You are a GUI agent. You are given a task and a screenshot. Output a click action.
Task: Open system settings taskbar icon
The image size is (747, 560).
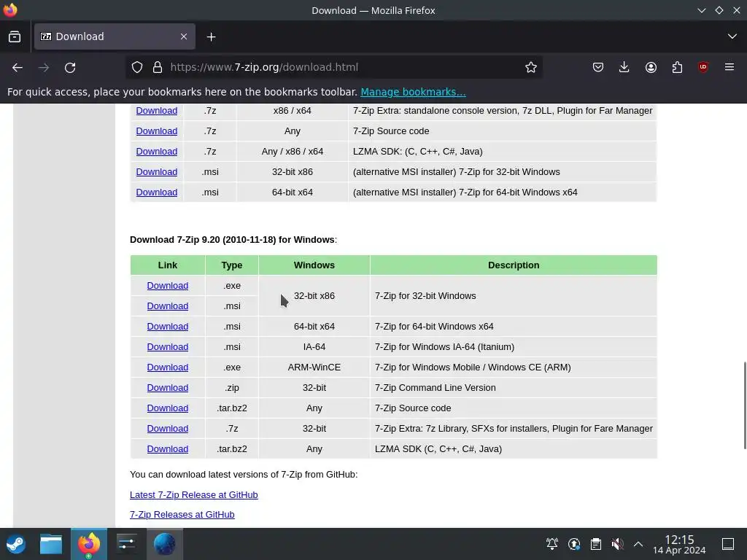click(126, 544)
